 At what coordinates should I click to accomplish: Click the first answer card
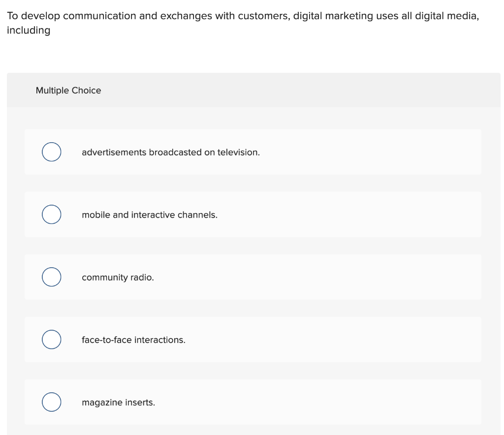point(252,152)
